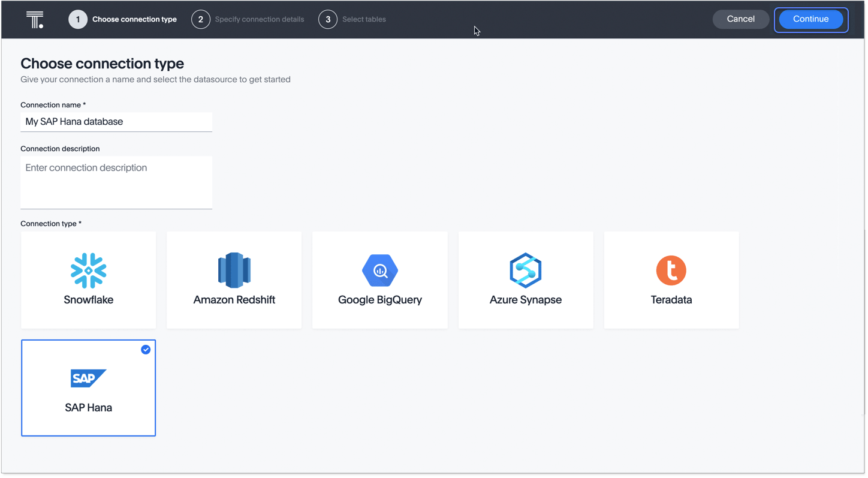Cancel the connection setup
The height and width of the screenshot is (478, 868).
(x=741, y=19)
